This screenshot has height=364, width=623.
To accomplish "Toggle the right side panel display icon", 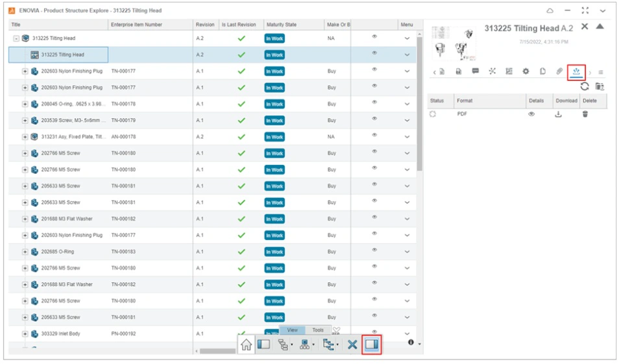I will click(371, 344).
